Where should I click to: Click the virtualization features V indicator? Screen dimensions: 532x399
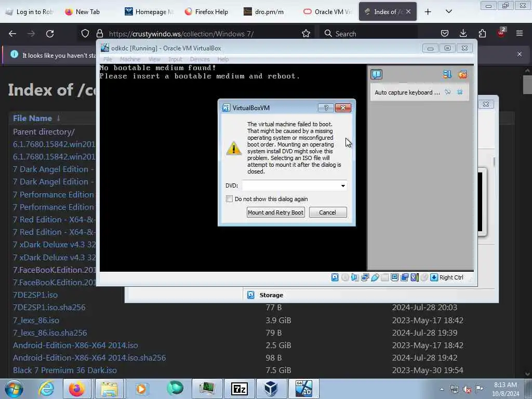pyautogui.click(x=414, y=277)
